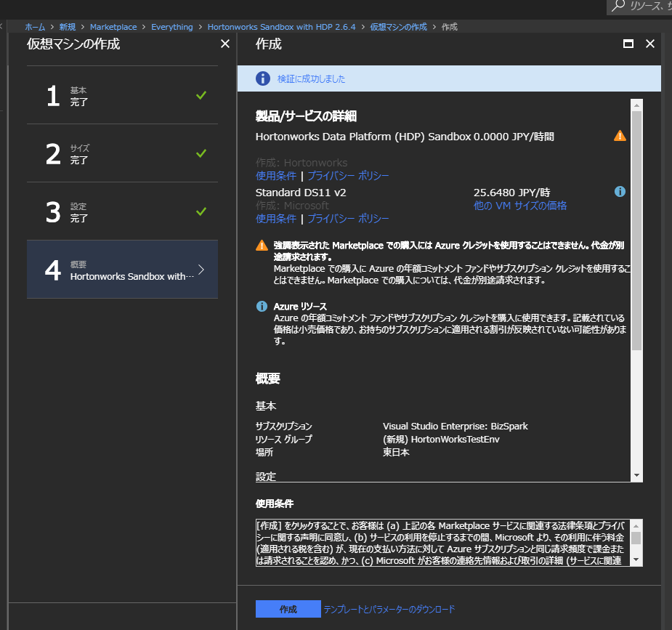Open プライバシー ポリシー link under Microsoft
Screen dimensions: 672x630
click(348, 219)
